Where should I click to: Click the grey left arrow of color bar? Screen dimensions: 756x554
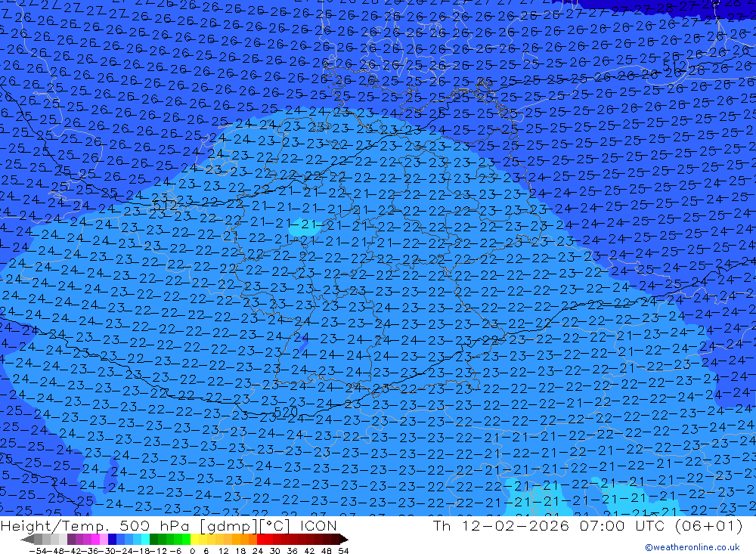tap(27, 539)
